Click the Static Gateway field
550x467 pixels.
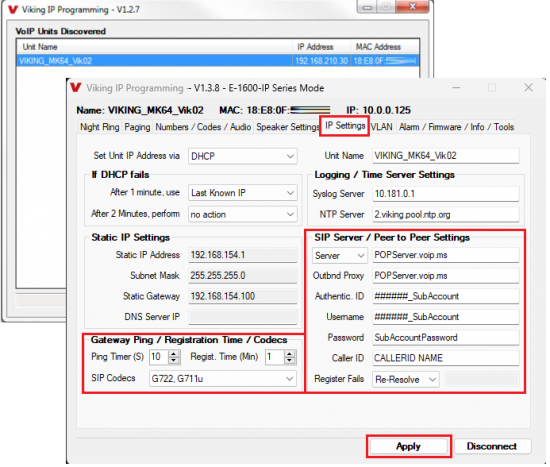coord(243,296)
